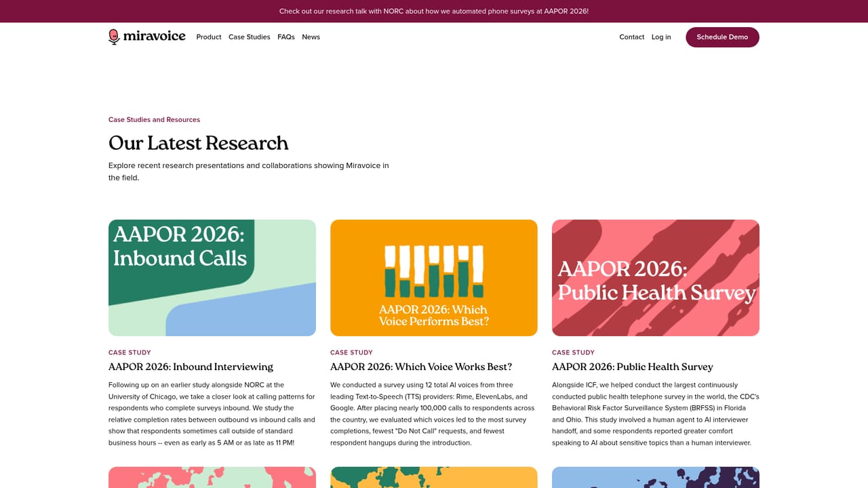Open the FAQs navigation link
The height and width of the screenshot is (488, 868).
[286, 37]
